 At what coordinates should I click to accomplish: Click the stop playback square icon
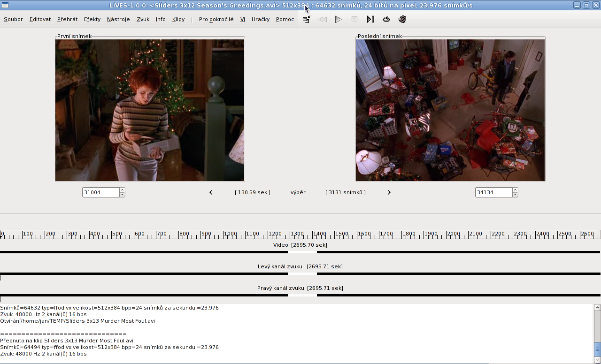354,19
